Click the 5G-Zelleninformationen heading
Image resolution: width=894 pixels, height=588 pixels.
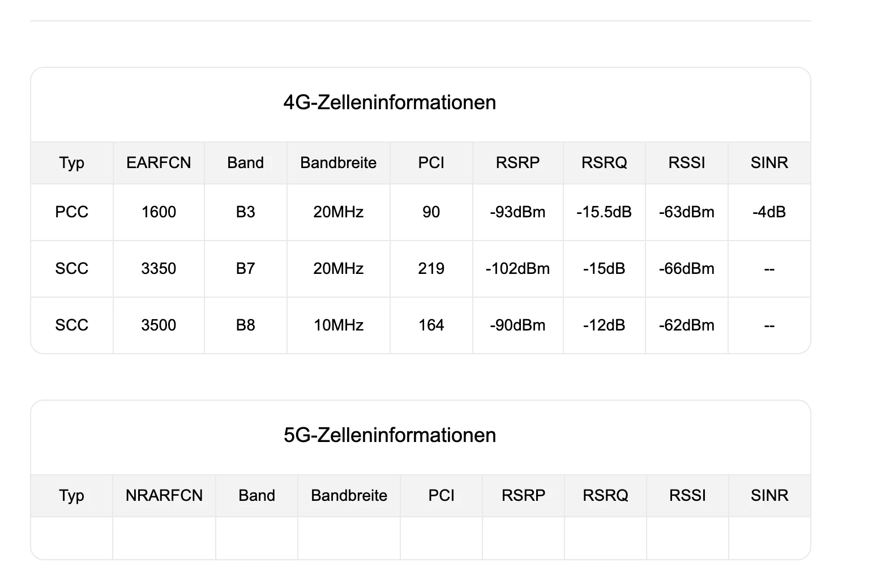pos(390,435)
